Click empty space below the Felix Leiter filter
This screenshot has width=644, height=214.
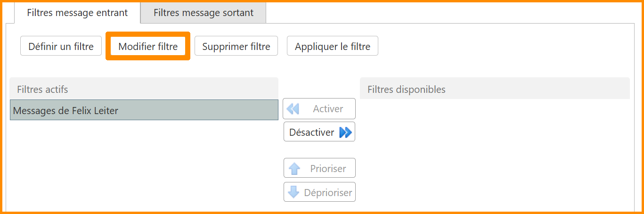[144, 165]
